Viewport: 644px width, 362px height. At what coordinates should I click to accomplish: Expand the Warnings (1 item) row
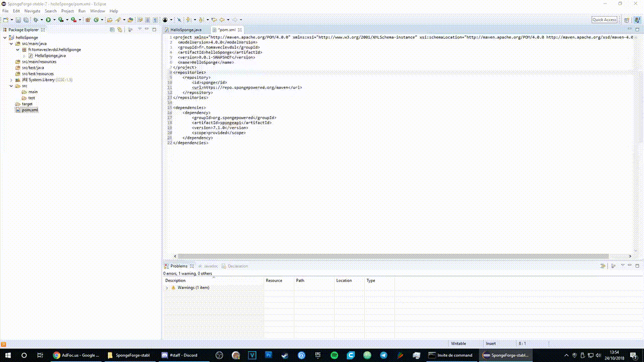pos(167,288)
